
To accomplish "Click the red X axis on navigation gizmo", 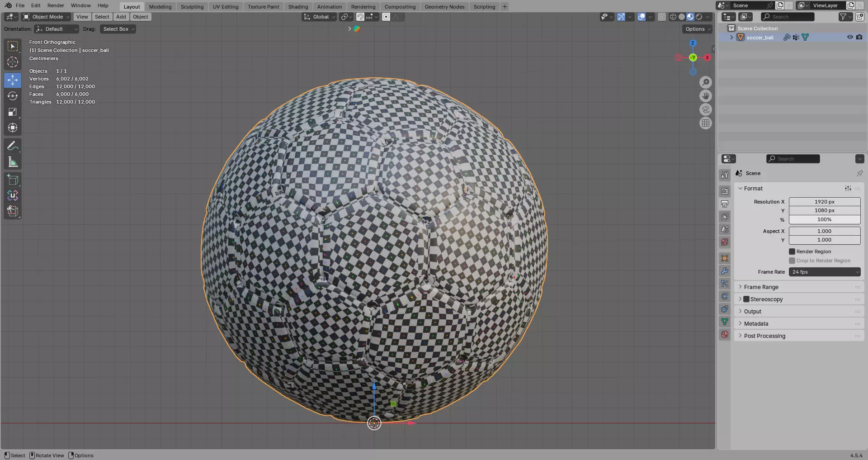I will [708, 57].
